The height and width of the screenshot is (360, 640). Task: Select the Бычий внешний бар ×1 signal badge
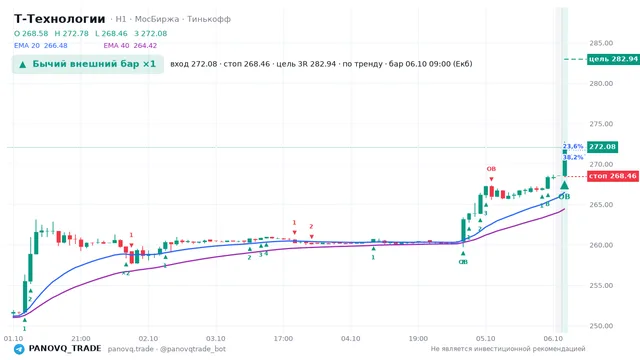(x=88, y=64)
